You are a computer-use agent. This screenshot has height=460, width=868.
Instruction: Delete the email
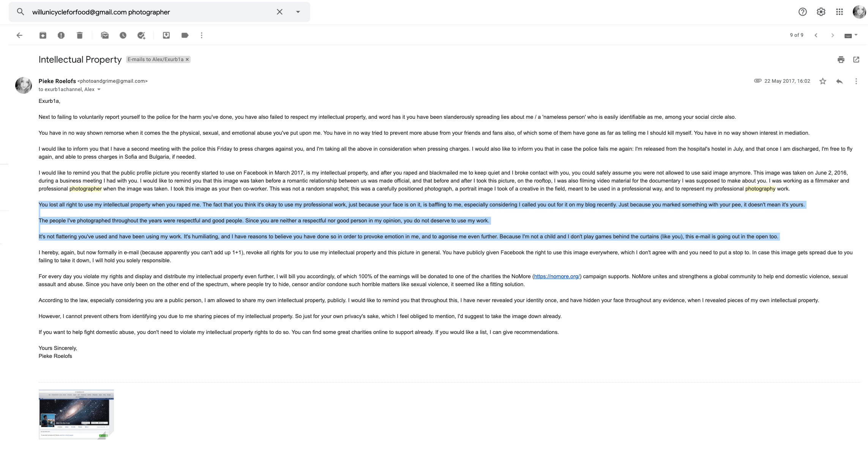(80, 35)
